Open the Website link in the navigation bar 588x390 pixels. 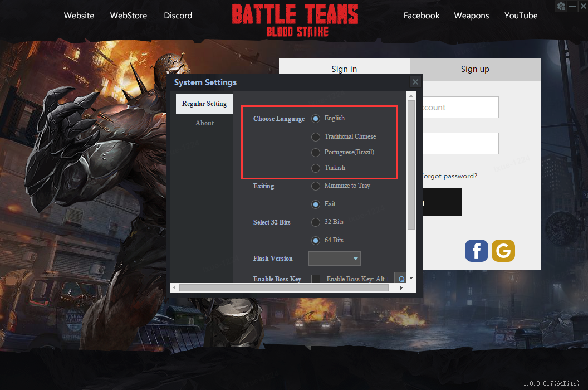pos(79,16)
